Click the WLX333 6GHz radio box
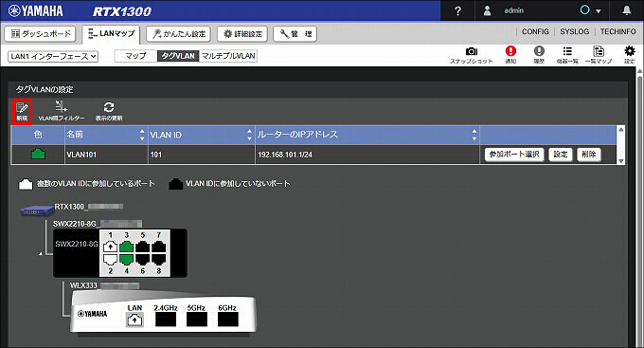Viewport: 644px width, 348px height. 228,320
